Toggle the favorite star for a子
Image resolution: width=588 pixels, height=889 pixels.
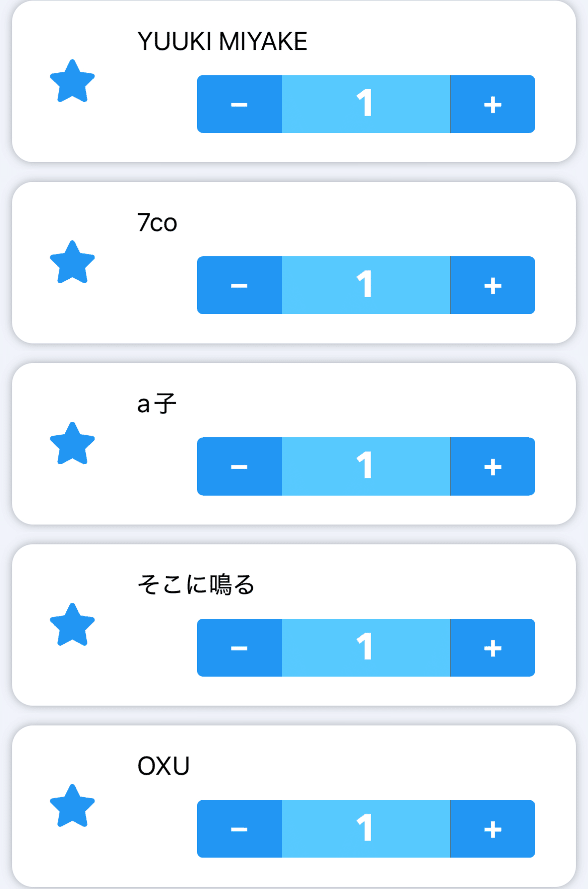pos(72,444)
